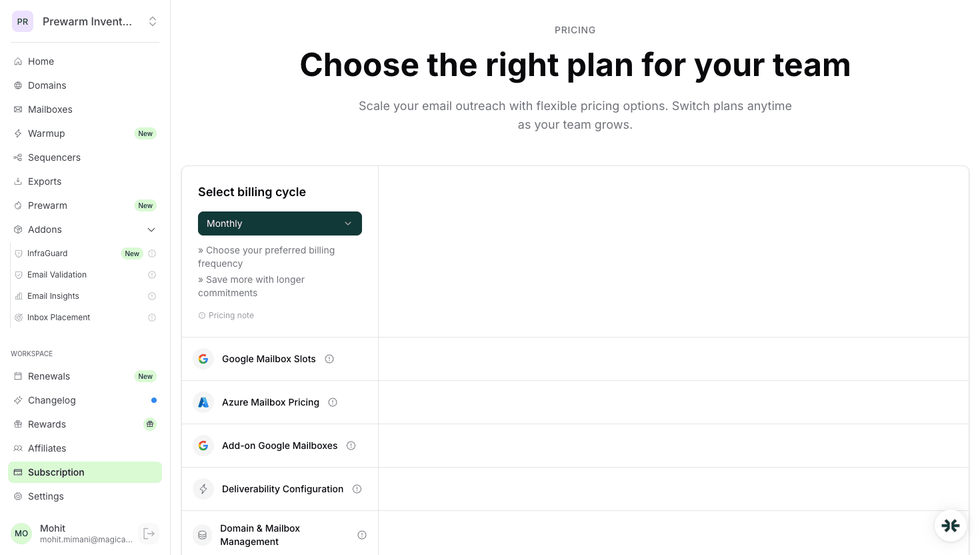
Task: Click the Mailboxes envelope icon
Action: [18, 109]
